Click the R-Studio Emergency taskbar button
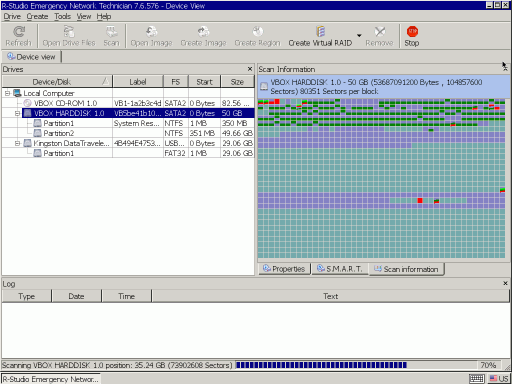The width and height of the screenshot is (512, 384). [x=51, y=379]
